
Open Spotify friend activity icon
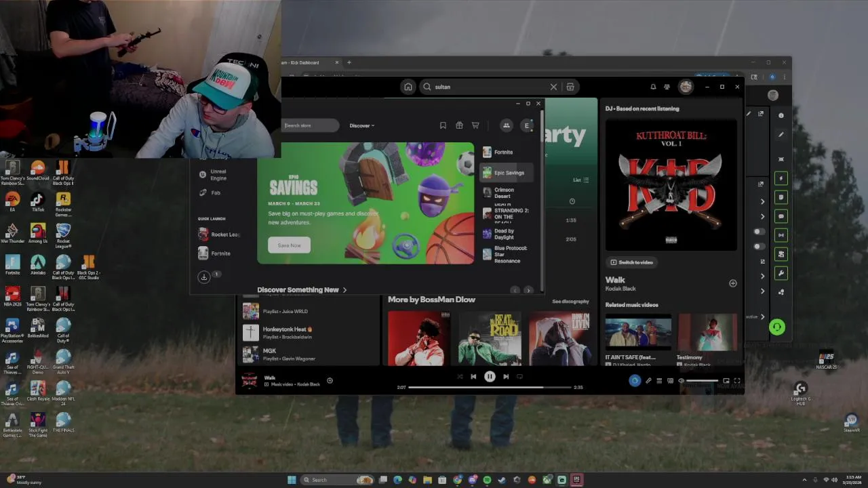(667, 87)
